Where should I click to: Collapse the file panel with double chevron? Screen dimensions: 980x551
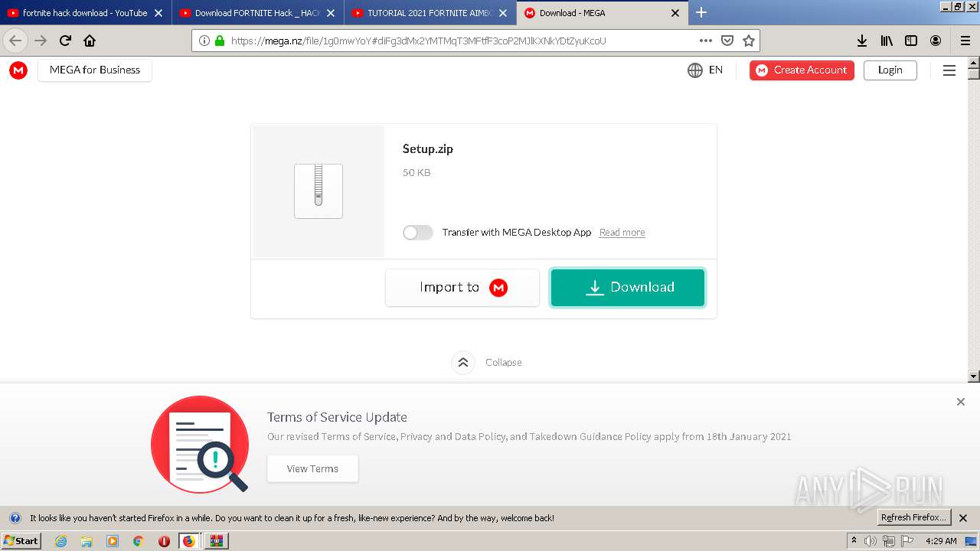click(463, 363)
